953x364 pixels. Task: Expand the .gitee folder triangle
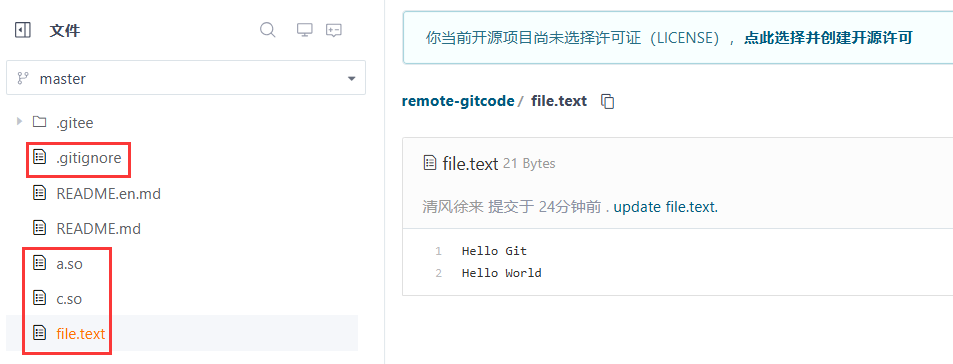(19, 122)
